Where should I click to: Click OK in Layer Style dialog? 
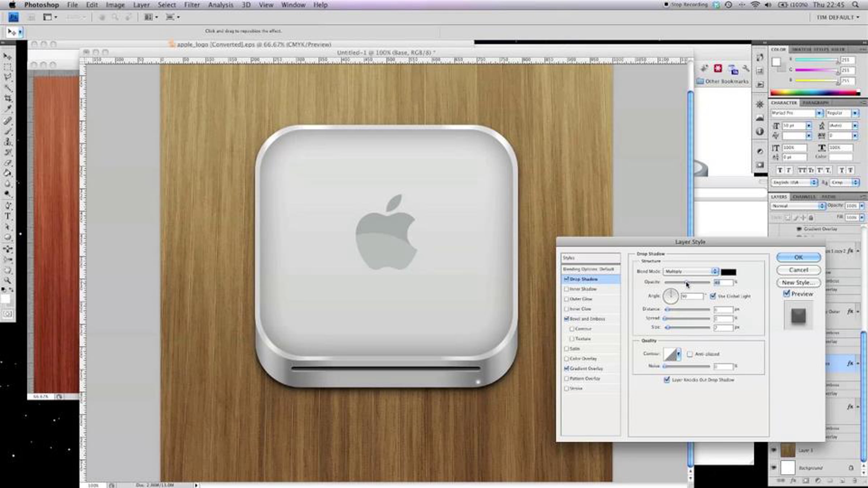(798, 257)
